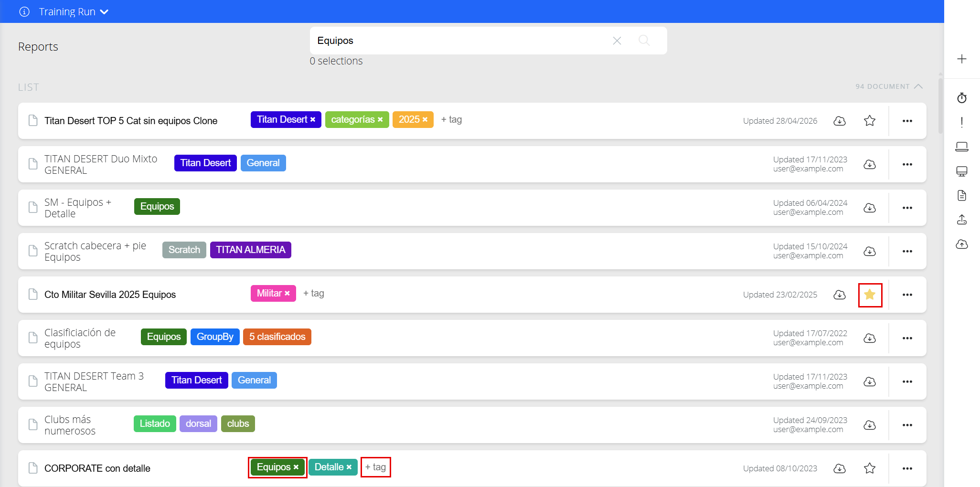Viewport: 980px width, 487px height.
Task: Open options for Cto Militar Sevilla 2025 Equipos
Action: click(907, 295)
